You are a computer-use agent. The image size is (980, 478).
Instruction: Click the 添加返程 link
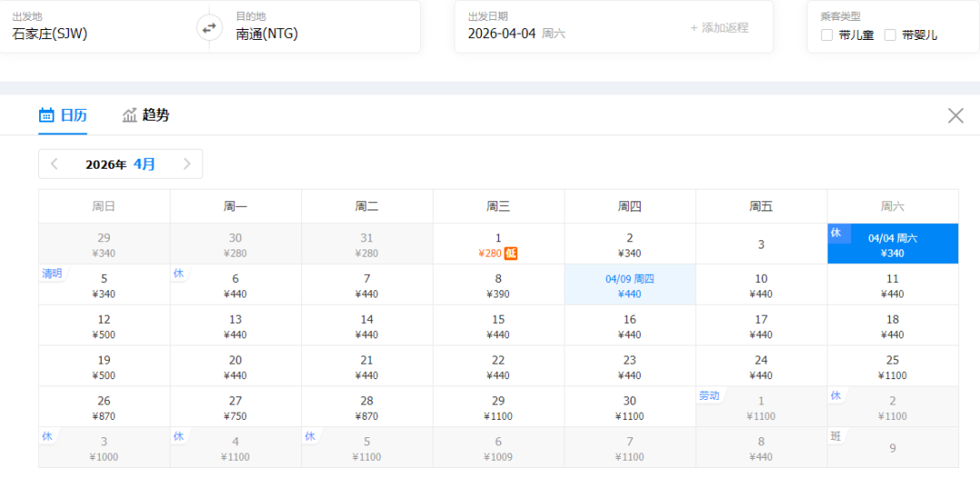pos(720,27)
